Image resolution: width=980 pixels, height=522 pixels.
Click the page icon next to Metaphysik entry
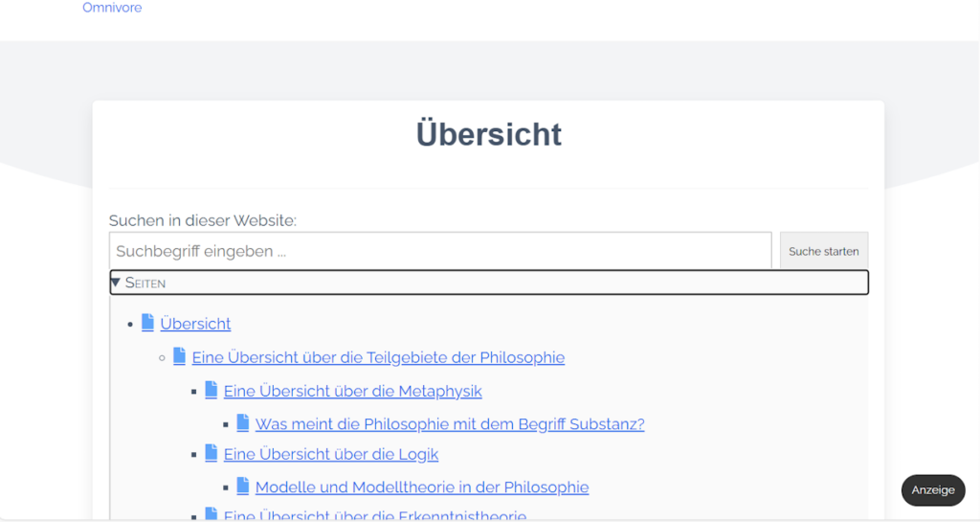[212, 390]
